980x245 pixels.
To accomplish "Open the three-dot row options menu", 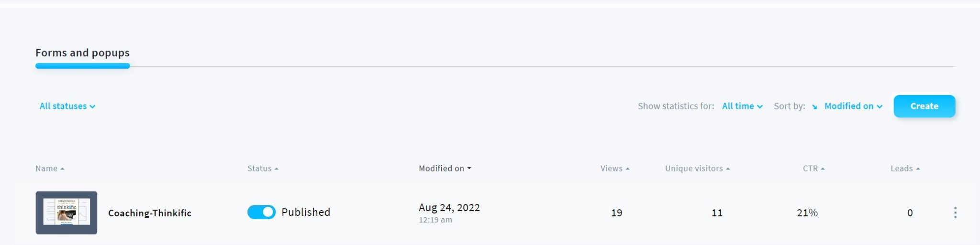I will [x=955, y=213].
